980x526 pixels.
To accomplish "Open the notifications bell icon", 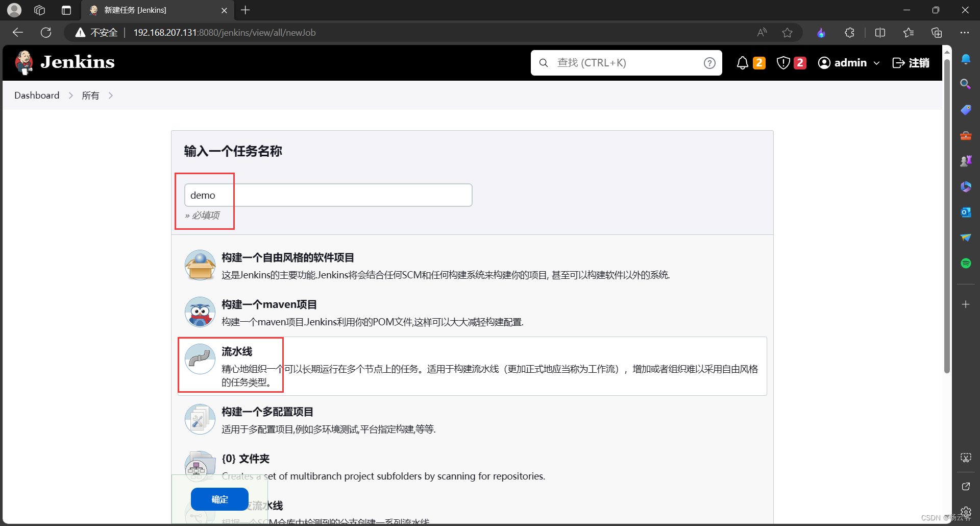I will point(743,63).
